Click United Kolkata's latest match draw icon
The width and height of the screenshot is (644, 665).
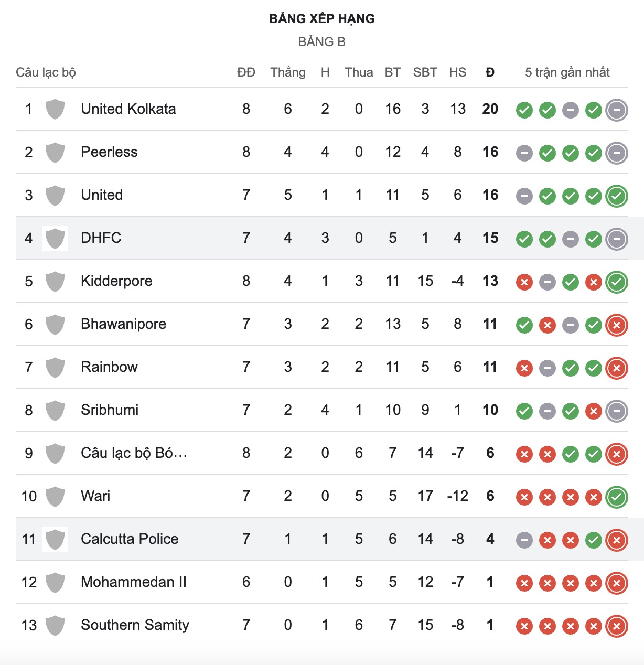point(617,110)
